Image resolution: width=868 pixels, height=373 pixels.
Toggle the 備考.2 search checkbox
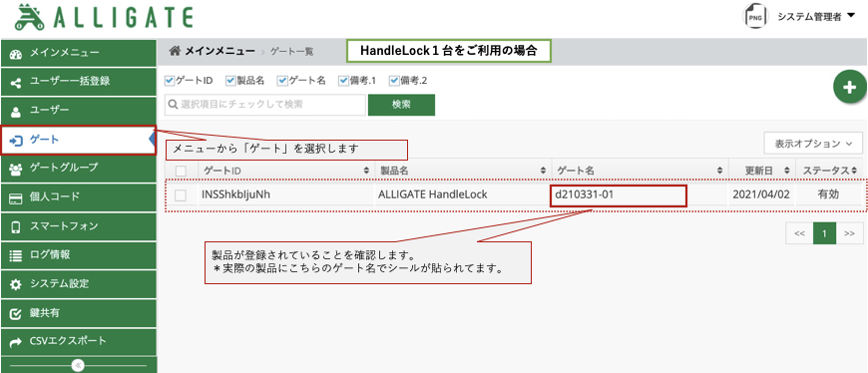394,81
